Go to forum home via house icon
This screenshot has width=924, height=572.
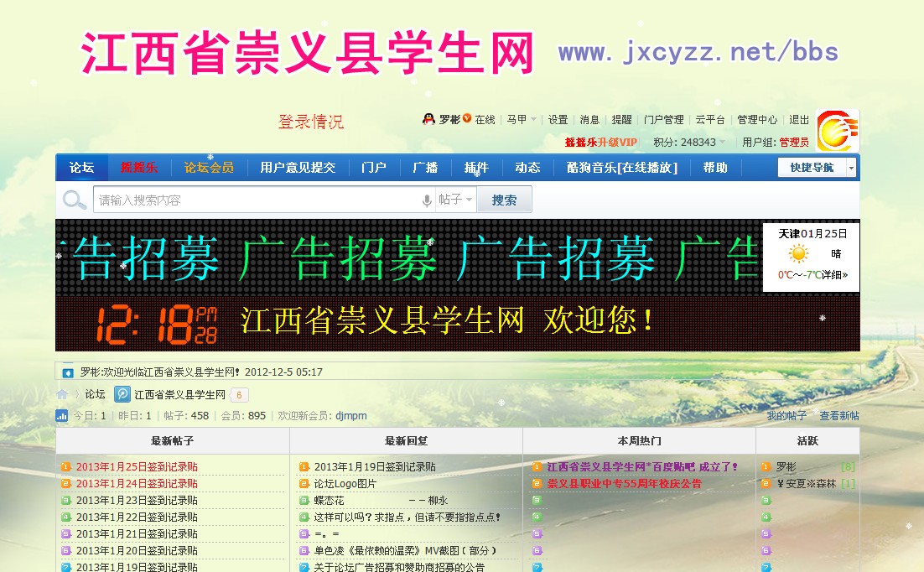pos(62,394)
